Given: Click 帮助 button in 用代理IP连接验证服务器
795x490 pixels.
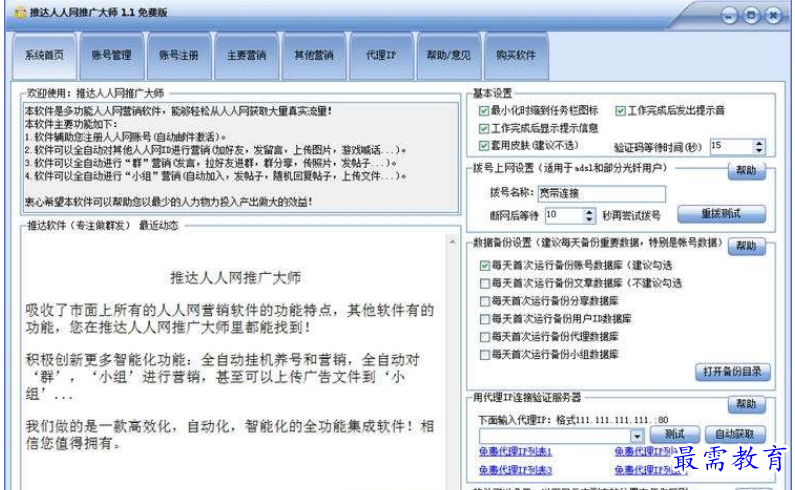Looking at the screenshot, I should coord(746,404).
